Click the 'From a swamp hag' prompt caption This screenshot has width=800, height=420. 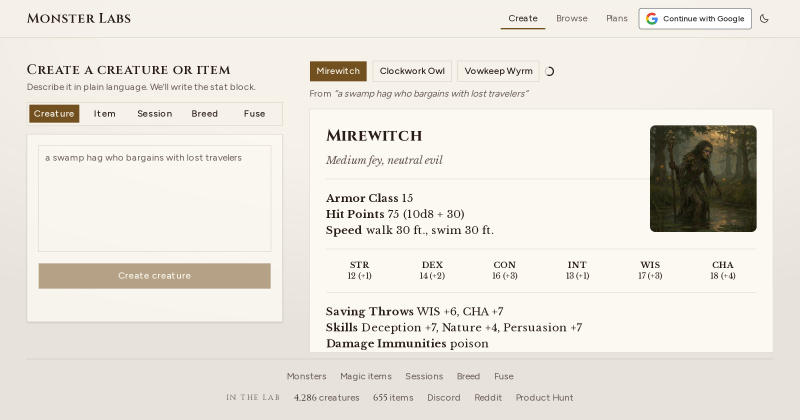(x=418, y=94)
